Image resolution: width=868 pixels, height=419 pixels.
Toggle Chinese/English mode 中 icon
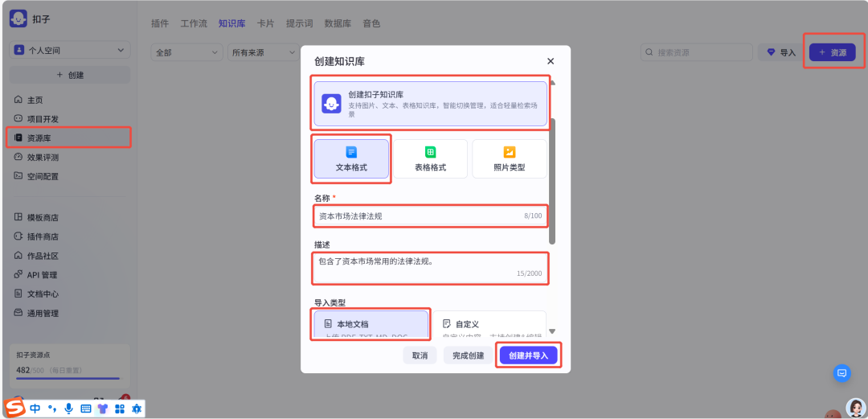35,409
